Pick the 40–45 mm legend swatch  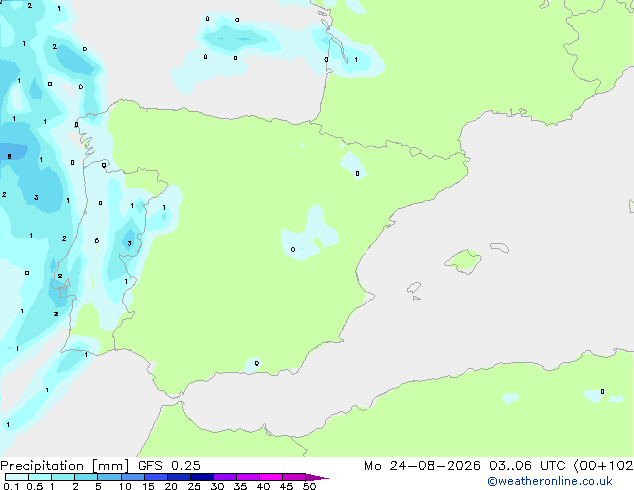coord(271,477)
